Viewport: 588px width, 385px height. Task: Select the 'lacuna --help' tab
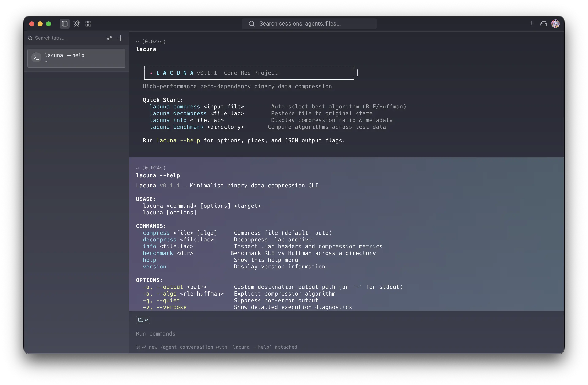coord(76,58)
